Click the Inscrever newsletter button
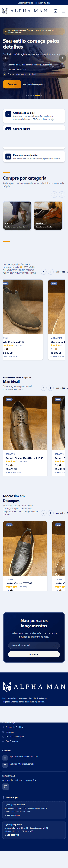This screenshot has width=68, height=868. click(x=34, y=654)
